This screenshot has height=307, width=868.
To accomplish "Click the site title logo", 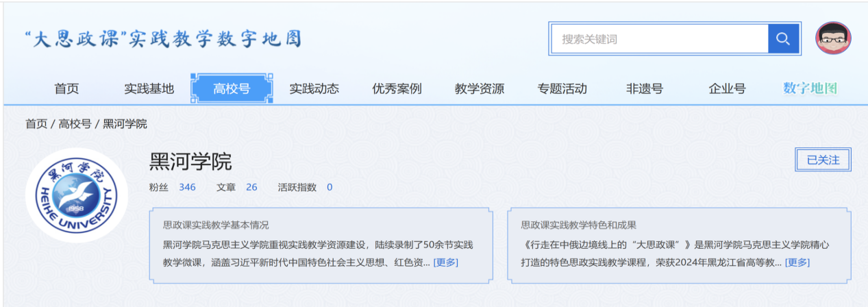I will (x=162, y=38).
